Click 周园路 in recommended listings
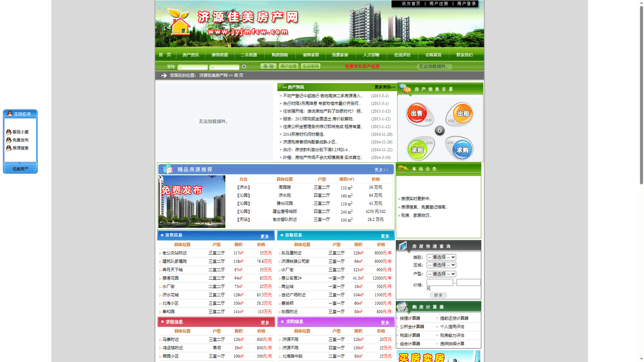 tap(285, 187)
